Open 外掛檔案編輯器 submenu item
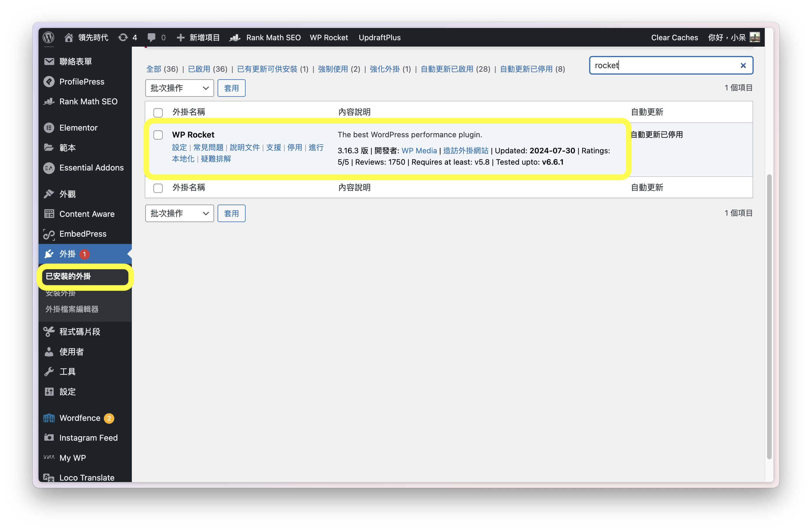Image resolution: width=812 pixels, height=531 pixels. [x=72, y=309]
